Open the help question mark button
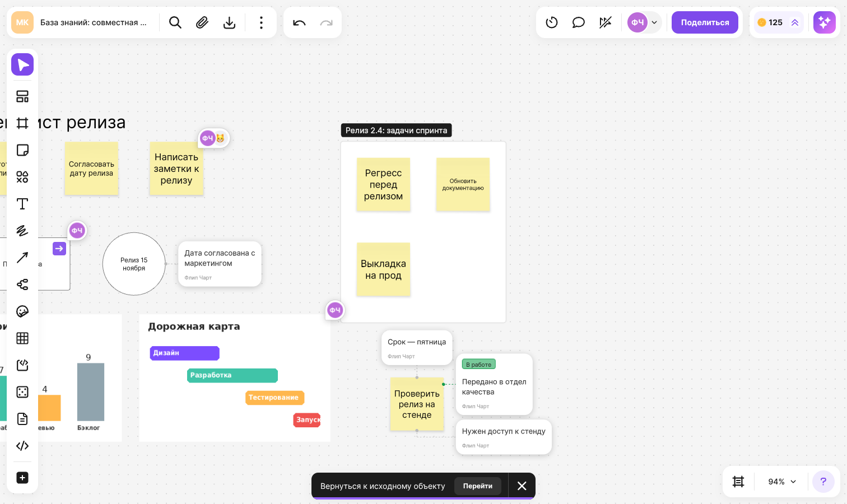Image resolution: width=847 pixels, height=504 pixels. [x=823, y=482]
